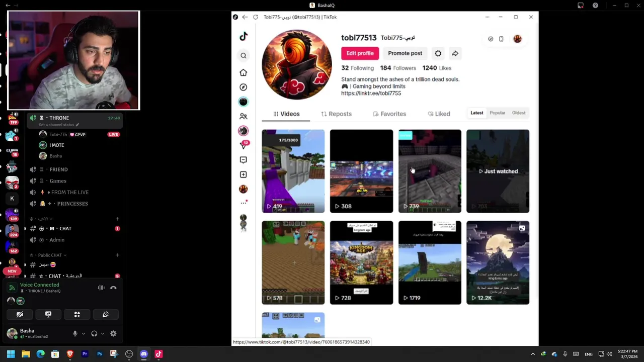Click the upload plus icon in TikTok sidebar
Screen dimensions: 644x362
pos(244,174)
